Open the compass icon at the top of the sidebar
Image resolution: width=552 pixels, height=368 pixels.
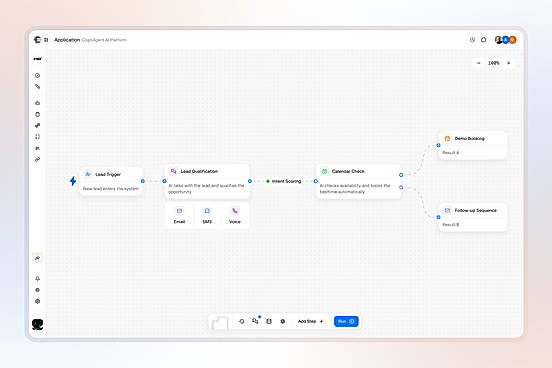37,75
